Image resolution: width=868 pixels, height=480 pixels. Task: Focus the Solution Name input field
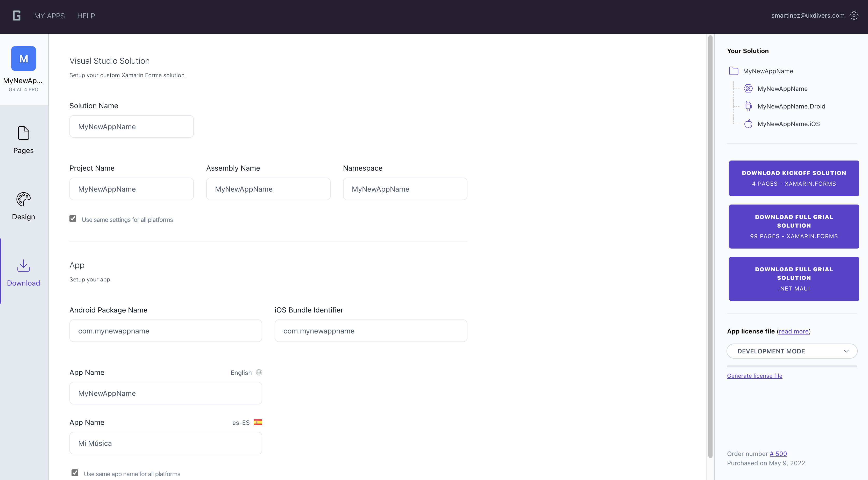tap(131, 127)
